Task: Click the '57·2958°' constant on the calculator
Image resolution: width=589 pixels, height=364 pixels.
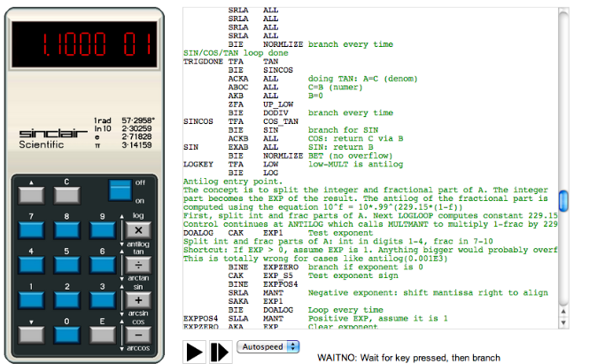Action: pos(138,120)
